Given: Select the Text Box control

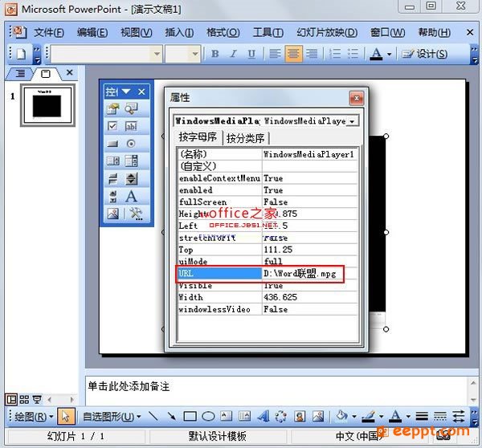Looking at the screenshot, I should pos(131,126).
